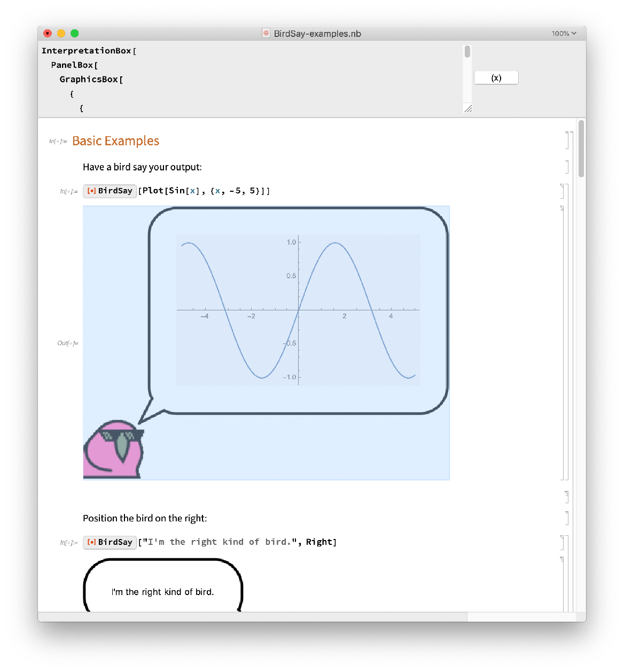624x672 pixels.
Task: Click the BirdSay icon in the Right example
Action: 91,542
